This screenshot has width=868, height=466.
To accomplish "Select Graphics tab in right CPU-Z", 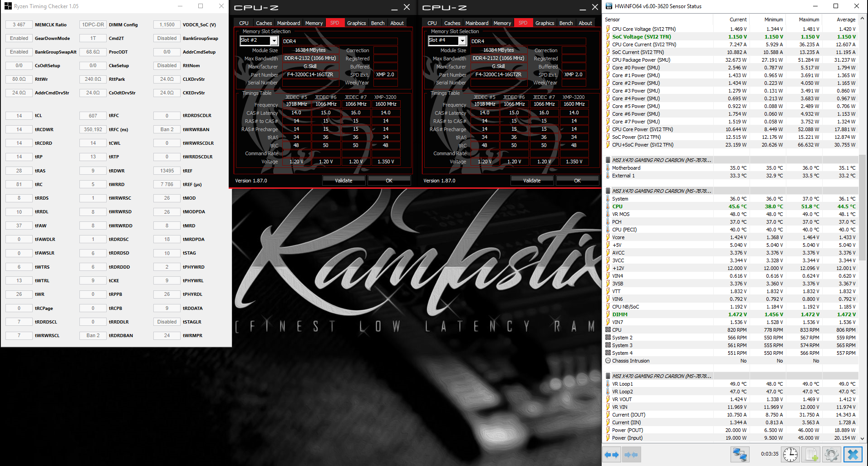I will [x=544, y=23].
